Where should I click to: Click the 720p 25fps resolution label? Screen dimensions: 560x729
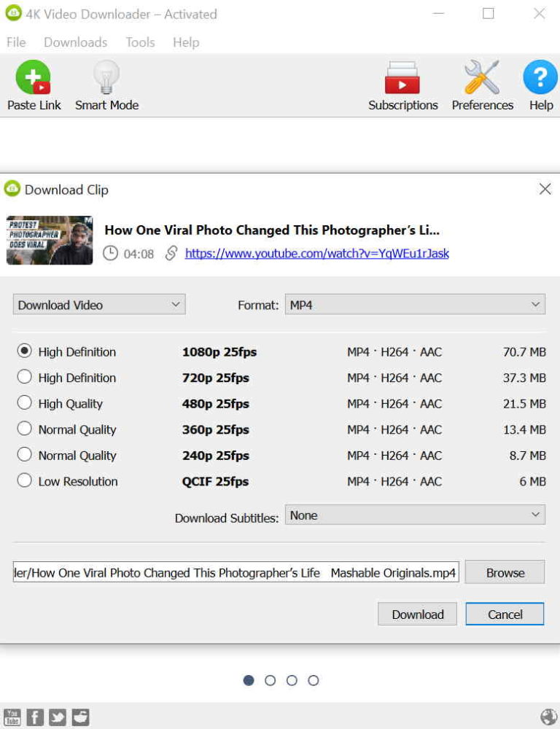click(x=215, y=378)
